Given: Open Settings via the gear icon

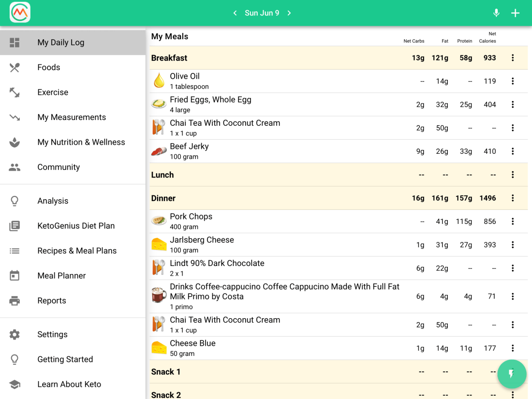Looking at the screenshot, I should click(x=15, y=335).
